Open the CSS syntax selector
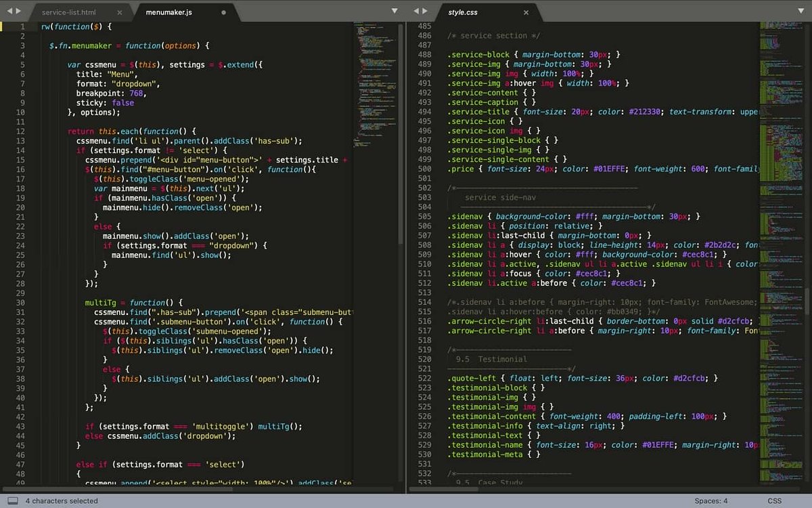 pos(775,501)
